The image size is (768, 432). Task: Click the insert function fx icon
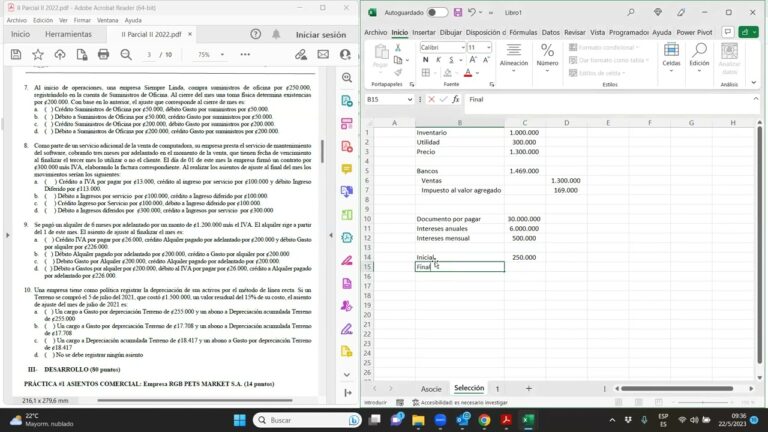tap(455, 100)
